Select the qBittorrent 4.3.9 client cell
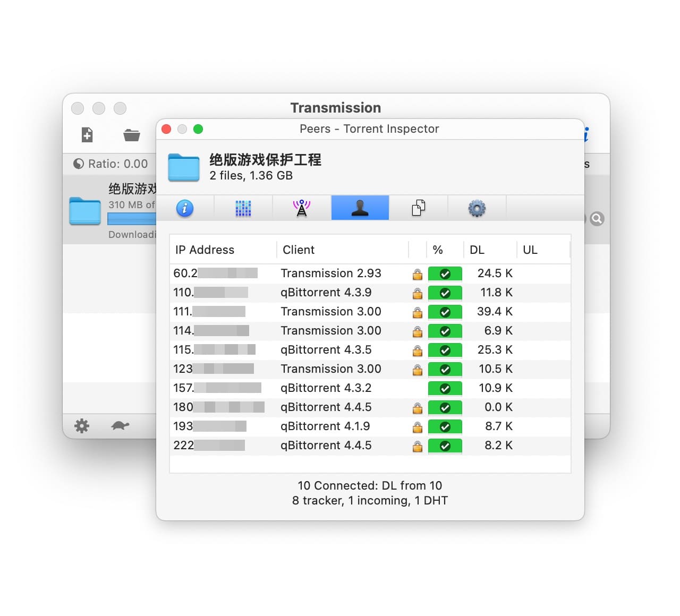 pyautogui.click(x=326, y=292)
